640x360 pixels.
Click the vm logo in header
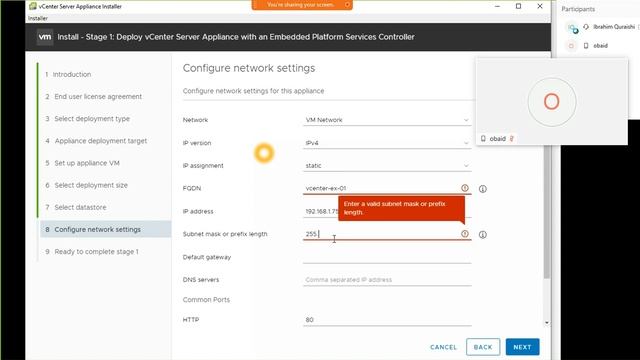45,37
